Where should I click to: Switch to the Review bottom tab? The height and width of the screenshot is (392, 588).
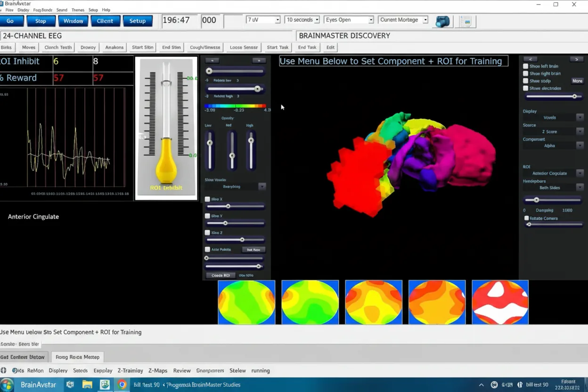point(182,370)
